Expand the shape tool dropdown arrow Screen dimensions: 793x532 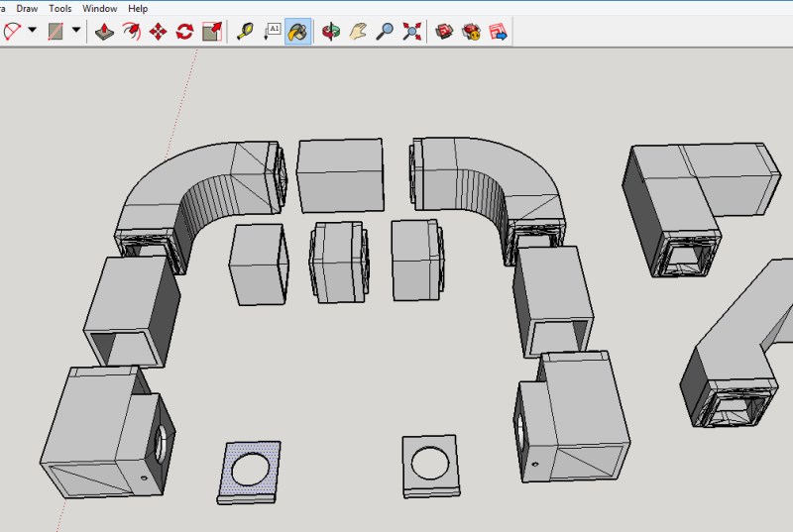[76, 30]
